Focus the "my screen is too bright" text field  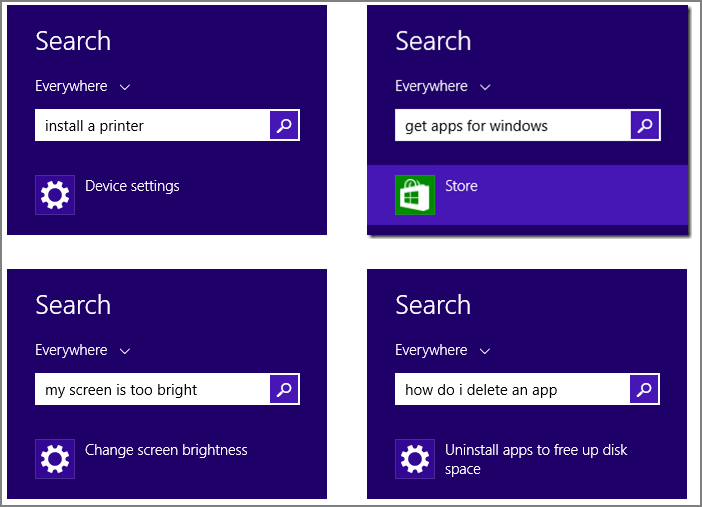click(x=152, y=390)
